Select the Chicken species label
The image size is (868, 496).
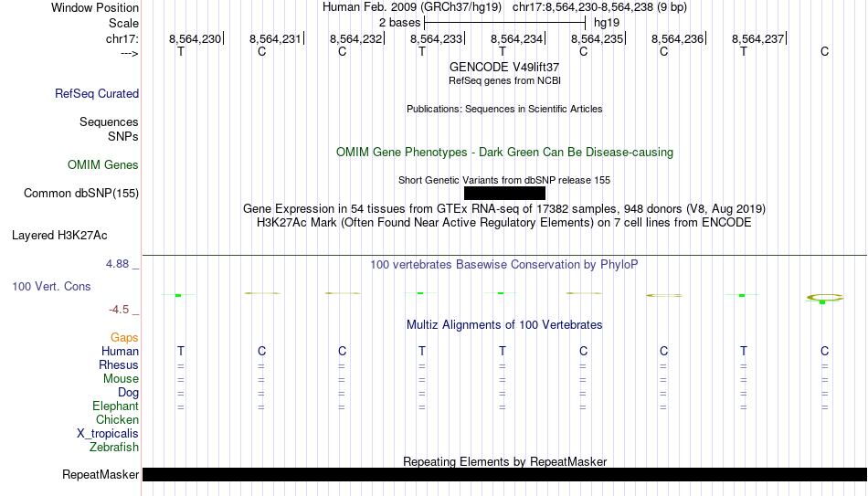point(117,419)
